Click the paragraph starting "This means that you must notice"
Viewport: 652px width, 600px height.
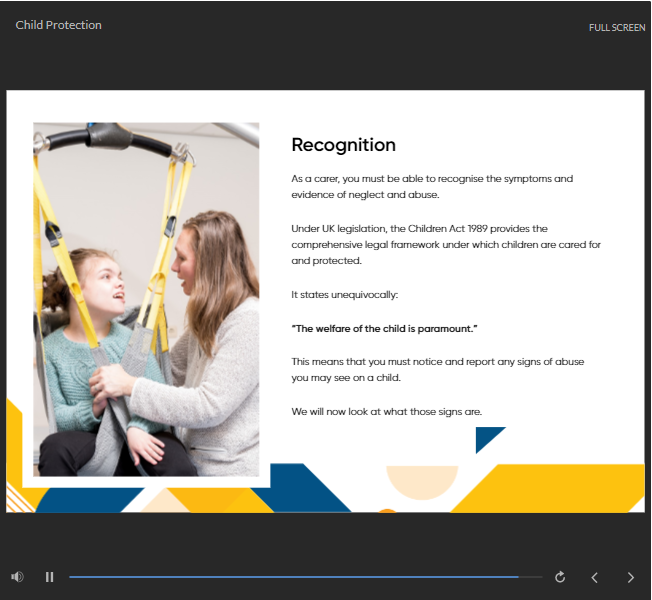(437, 370)
